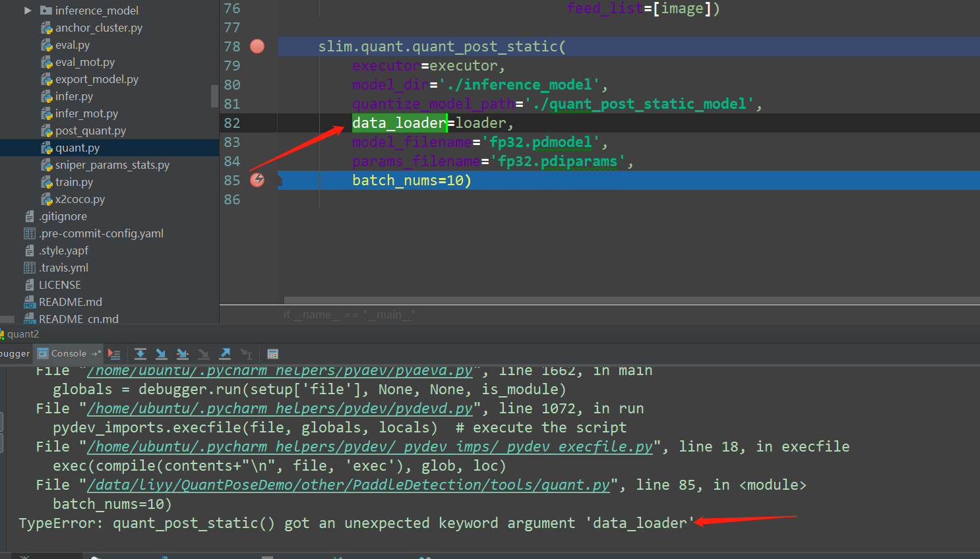Toggle the exception breakpoint on line 85
The height and width of the screenshot is (559, 980).
tap(257, 180)
